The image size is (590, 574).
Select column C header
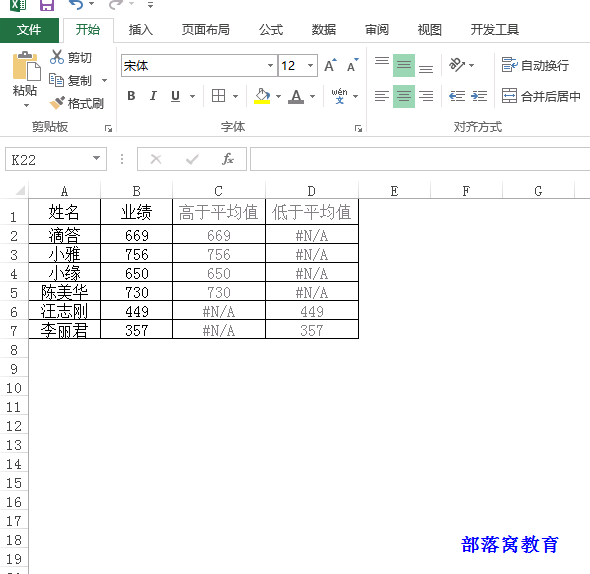(x=219, y=191)
